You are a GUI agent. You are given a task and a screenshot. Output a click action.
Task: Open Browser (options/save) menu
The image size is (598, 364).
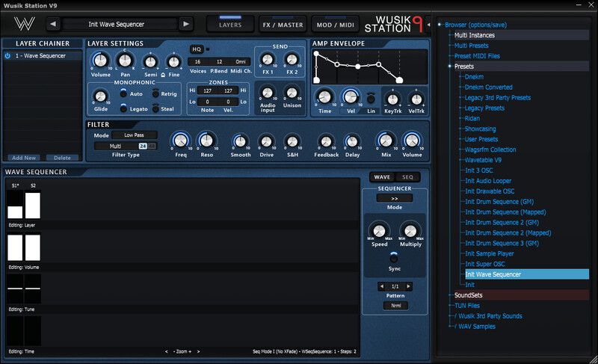[475, 25]
